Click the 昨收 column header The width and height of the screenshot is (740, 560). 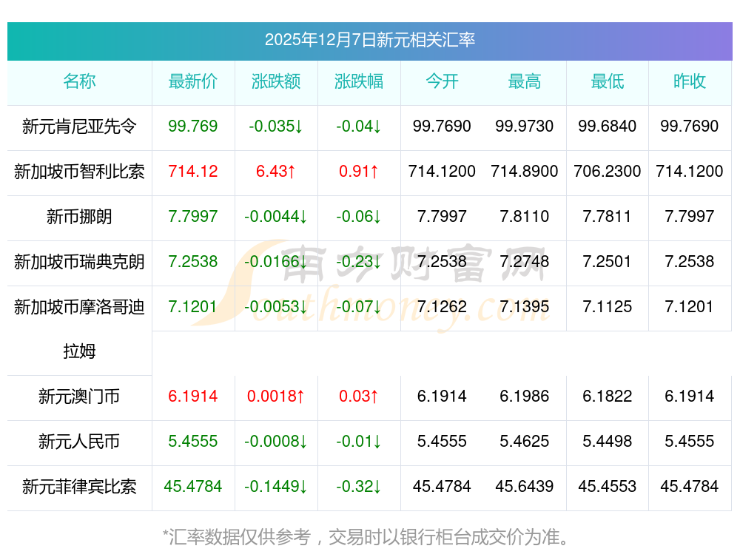(x=690, y=81)
